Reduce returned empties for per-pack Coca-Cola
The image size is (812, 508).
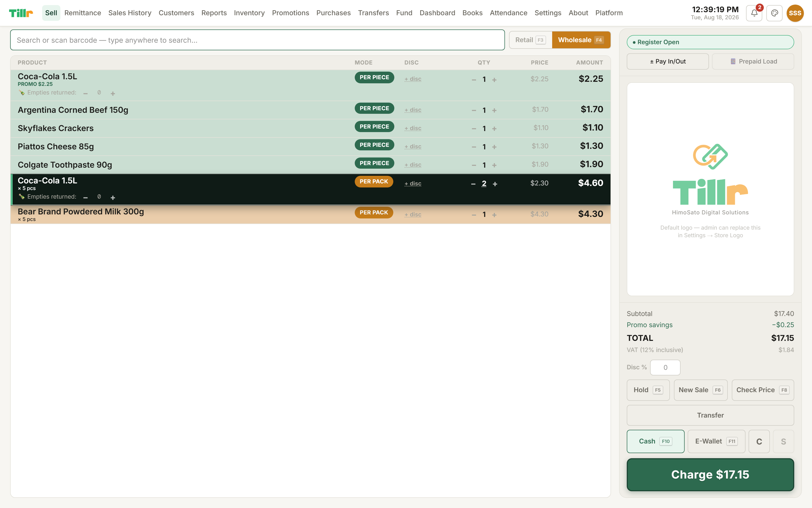click(x=85, y=198)
